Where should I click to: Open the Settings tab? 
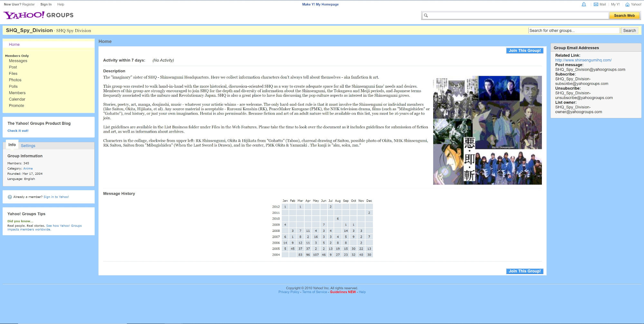pos(28,146)
